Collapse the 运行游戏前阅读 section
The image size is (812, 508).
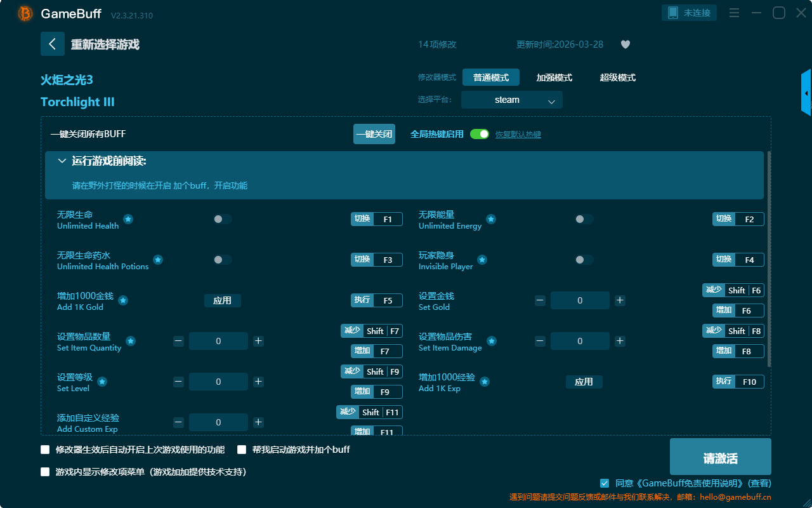pyautogui.click(x=62, y=161)
